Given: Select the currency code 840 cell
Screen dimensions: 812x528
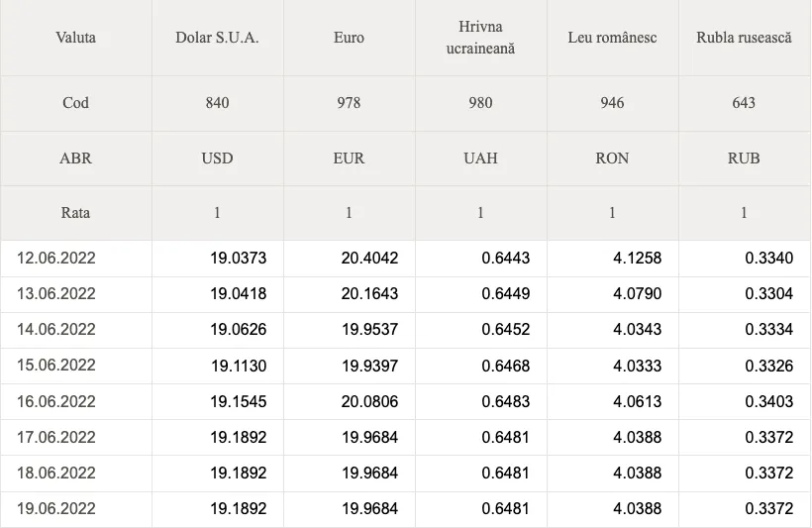Looking at the screenshot, I should [217, 103].
